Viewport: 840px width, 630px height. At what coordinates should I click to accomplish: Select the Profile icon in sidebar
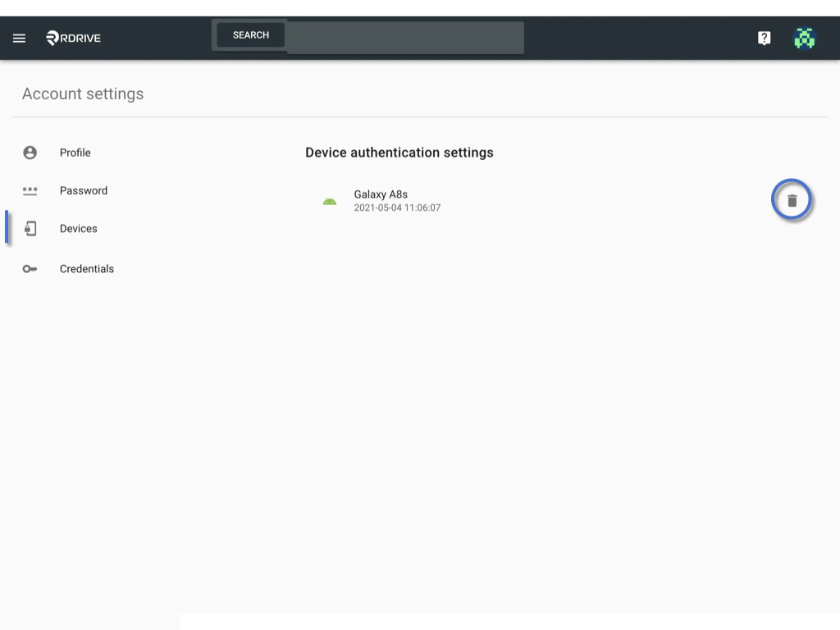tap(30, 153)
